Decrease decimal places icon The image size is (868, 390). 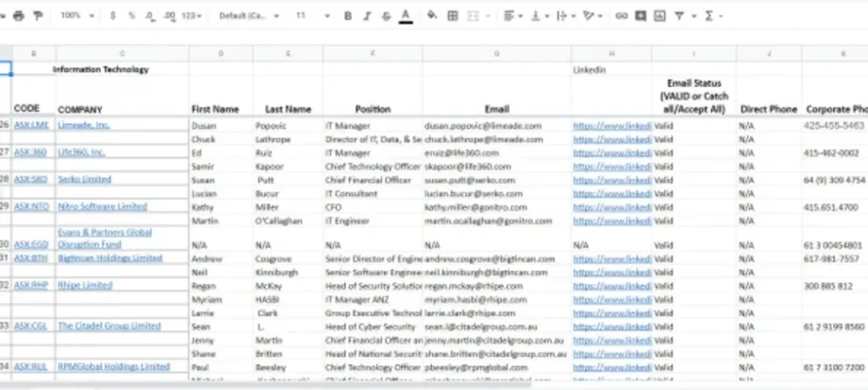pyautogui.click(x=150, y=16)
